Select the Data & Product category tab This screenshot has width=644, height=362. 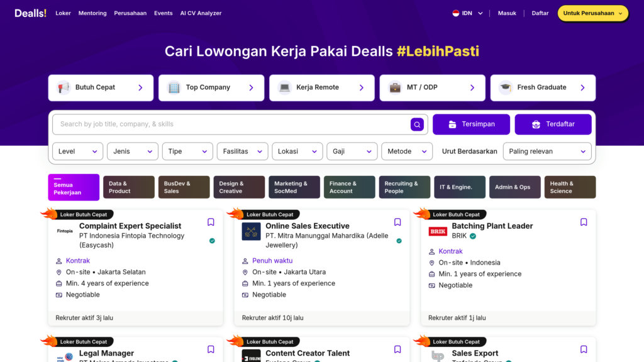tap(128, 187)
